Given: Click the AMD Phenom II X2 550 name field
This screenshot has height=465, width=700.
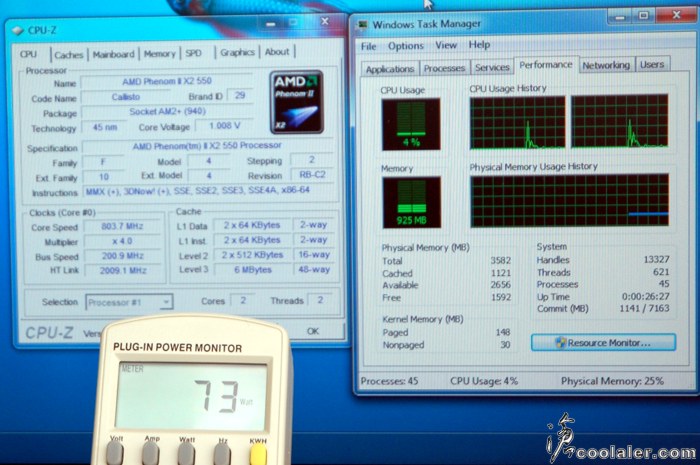Looking at the screenshot, I should point(167,81).
